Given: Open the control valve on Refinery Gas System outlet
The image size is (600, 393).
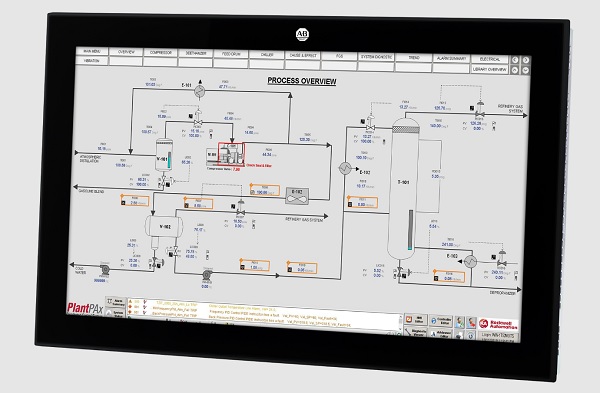Looking at the screenshot, I should (x=480, y=110).
